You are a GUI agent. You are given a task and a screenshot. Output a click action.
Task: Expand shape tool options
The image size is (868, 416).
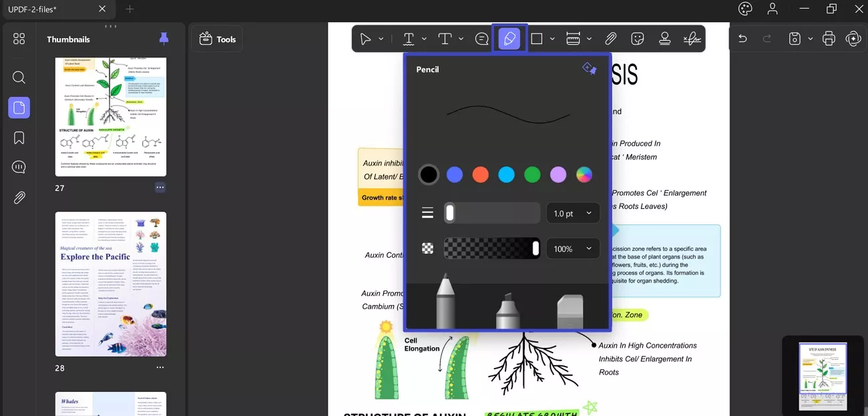[552, 39]
